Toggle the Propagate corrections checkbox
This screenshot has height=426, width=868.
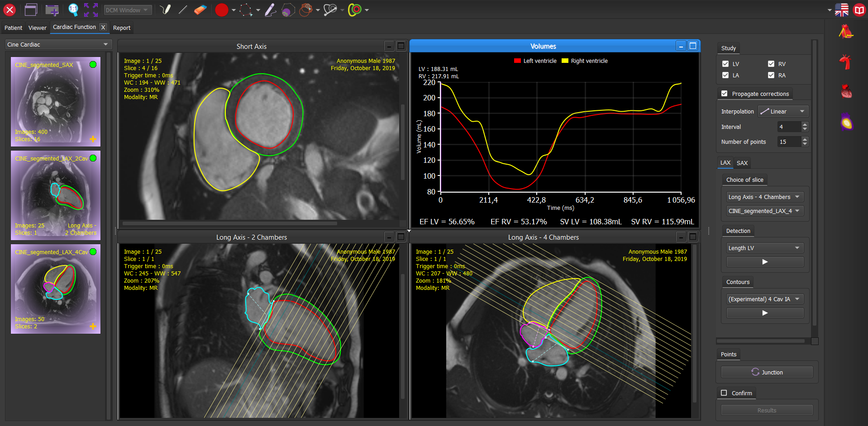(x=725, y=94)
